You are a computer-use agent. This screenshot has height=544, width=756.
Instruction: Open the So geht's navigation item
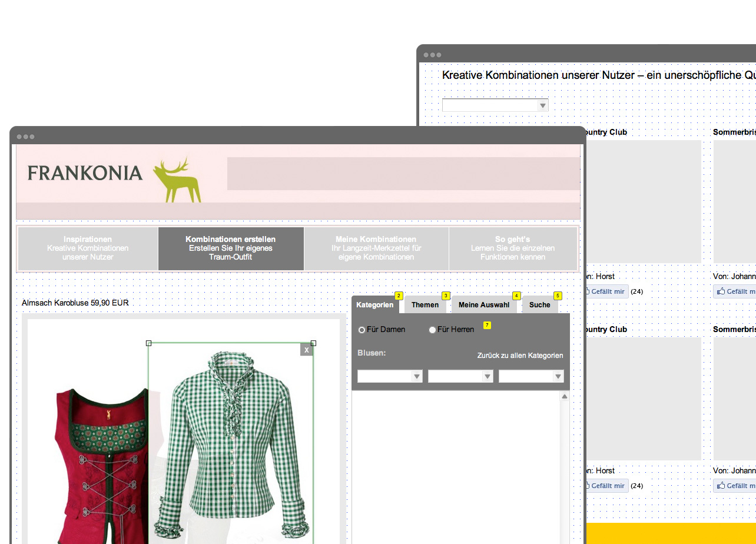click(513, 248)
